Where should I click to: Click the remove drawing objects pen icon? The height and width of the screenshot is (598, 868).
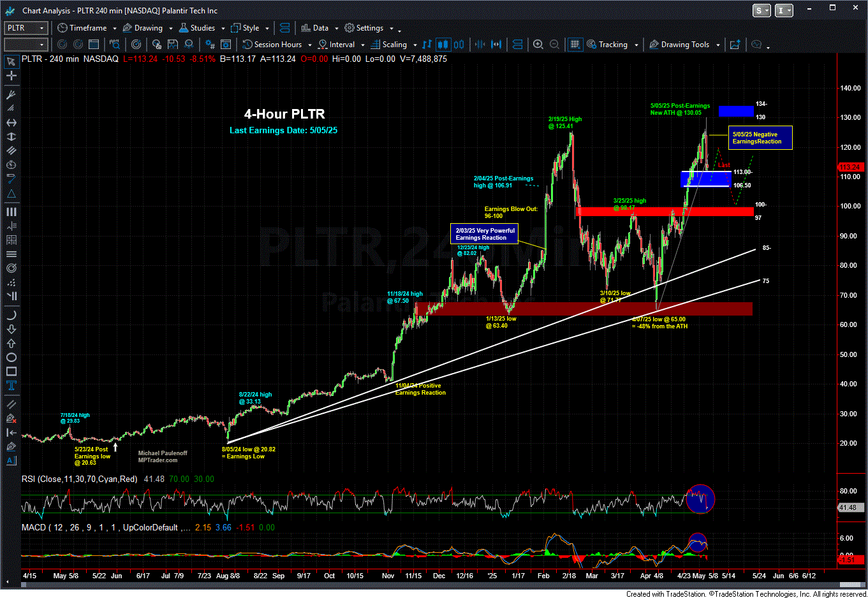(x=11, y=418)
